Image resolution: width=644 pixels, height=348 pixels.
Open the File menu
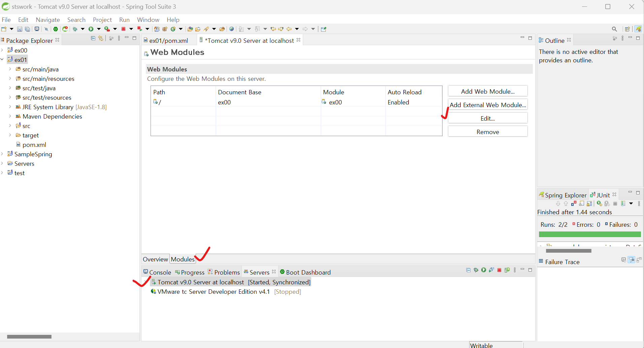point(6,20)
